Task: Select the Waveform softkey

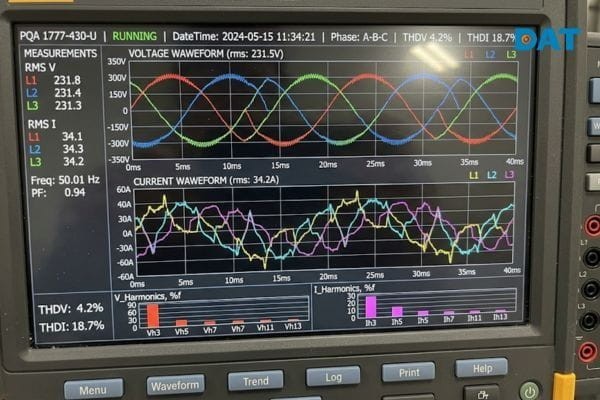Action: point(175,385)
